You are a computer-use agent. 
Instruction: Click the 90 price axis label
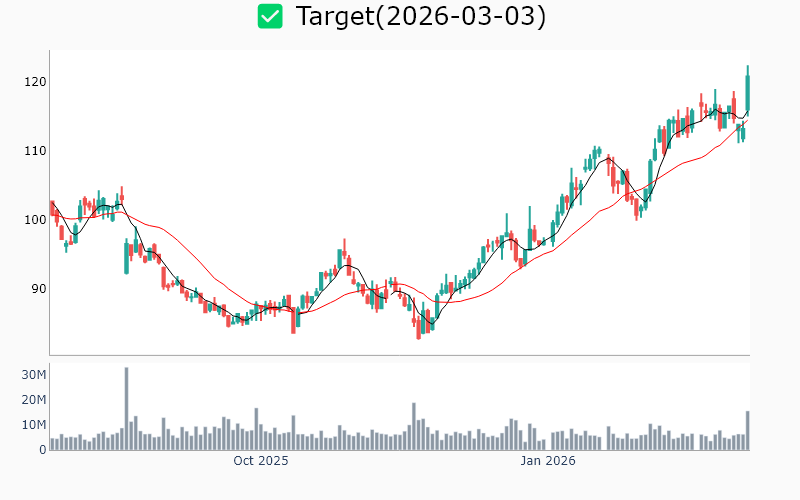(x=37, y=289)
